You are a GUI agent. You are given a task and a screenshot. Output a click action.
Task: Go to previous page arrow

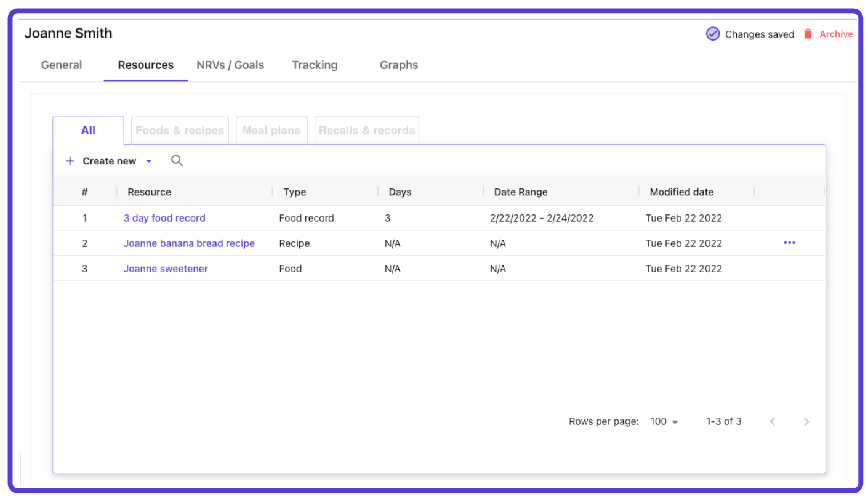pos(773,422)
